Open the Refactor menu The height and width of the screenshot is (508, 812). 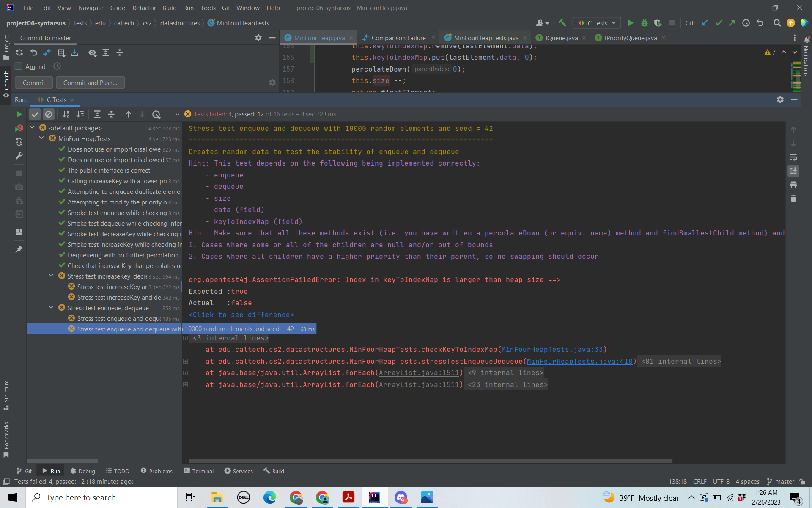(144, 8)
